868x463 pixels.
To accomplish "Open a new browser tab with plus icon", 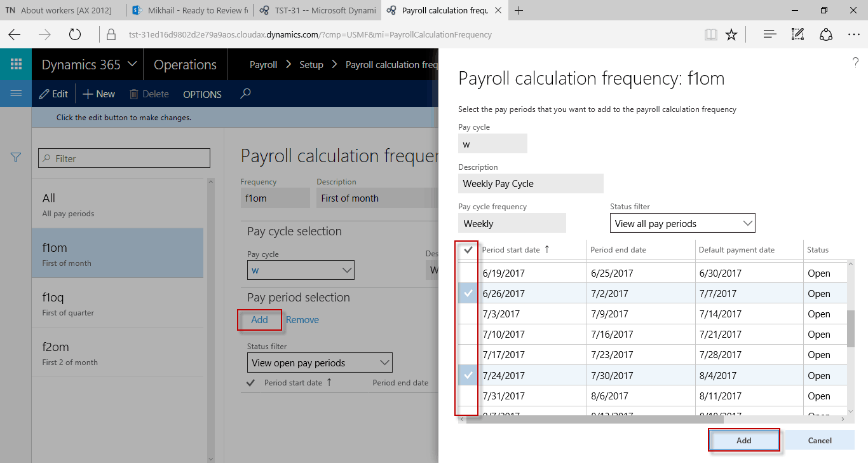I will [x=519, y=11].
